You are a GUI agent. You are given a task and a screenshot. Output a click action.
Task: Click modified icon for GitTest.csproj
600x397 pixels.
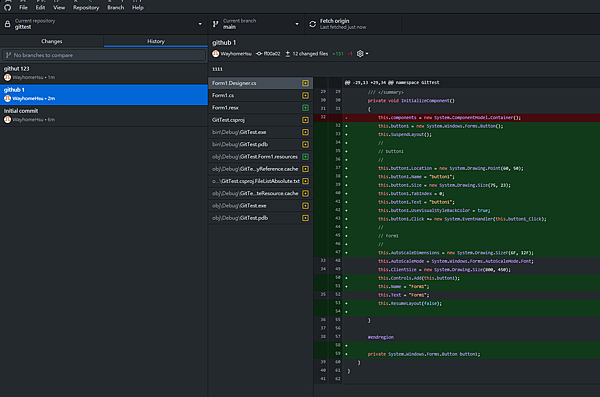[305, 120]
